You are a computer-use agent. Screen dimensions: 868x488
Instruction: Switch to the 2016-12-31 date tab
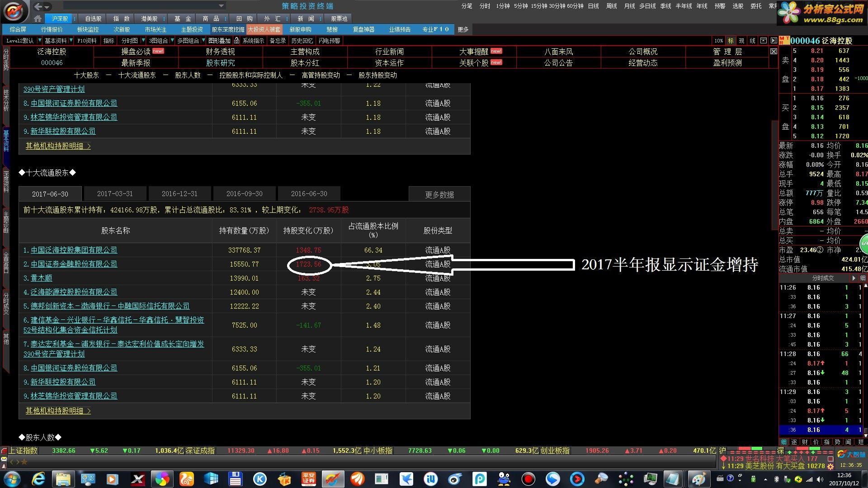point(179,194)
